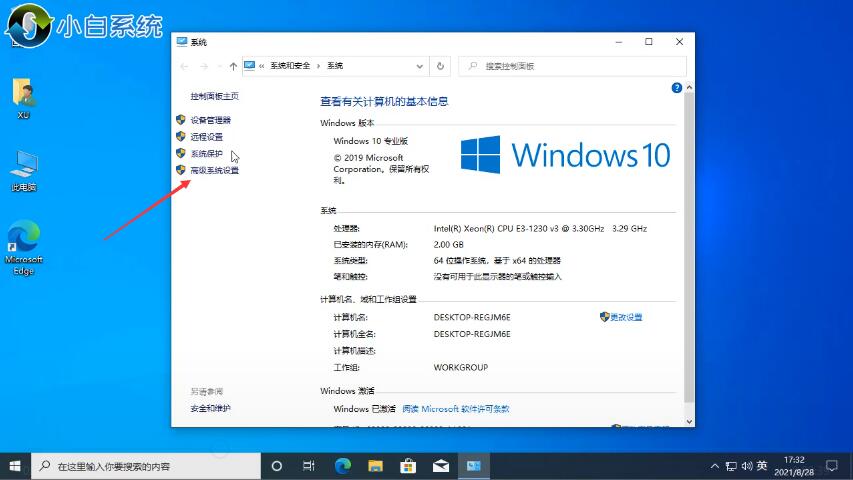
Task: Click the volume speaker tray icon
Action: 747,466
